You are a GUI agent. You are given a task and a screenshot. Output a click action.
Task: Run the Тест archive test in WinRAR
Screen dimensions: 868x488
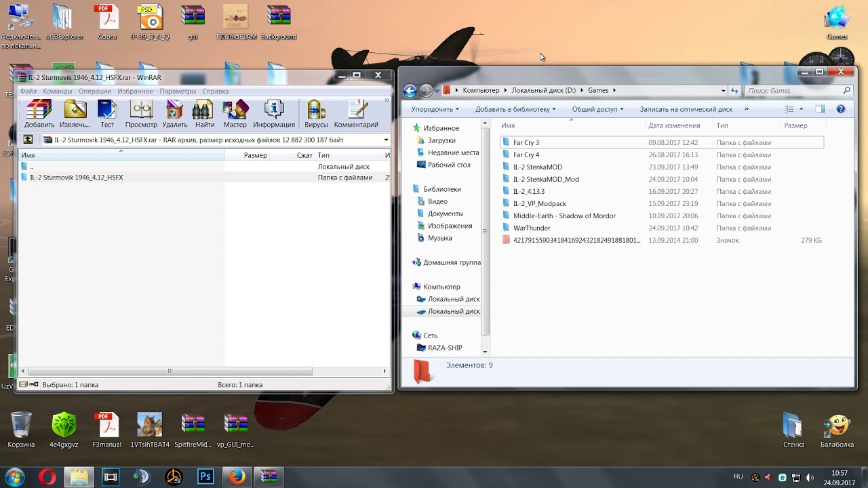pyautogui.click(x=107, y=113)
